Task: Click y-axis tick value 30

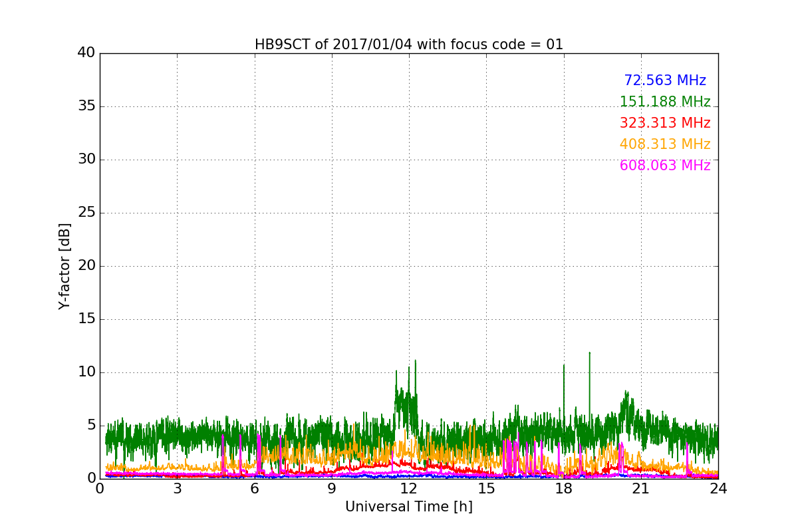Action: (86, 160)
